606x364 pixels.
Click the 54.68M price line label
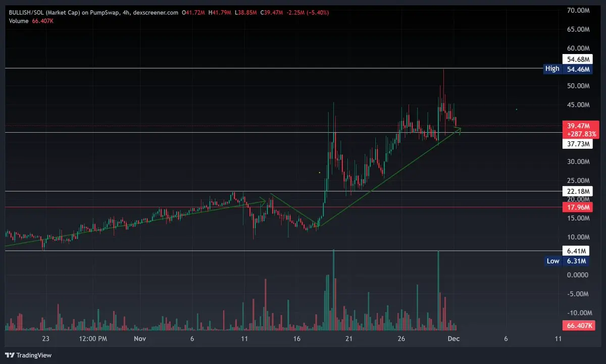pos(577,60)
